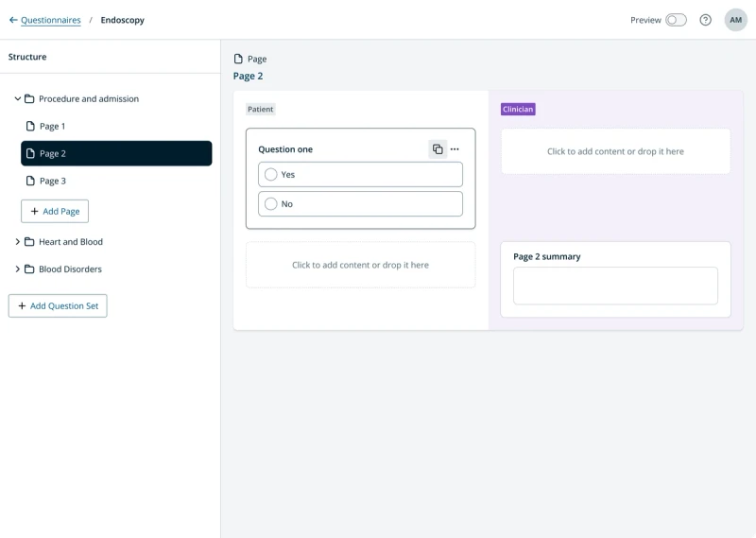This screenshot has height=538, width=756.
Task: Click the Page 3 document icon
Action: tap(30, 181)
